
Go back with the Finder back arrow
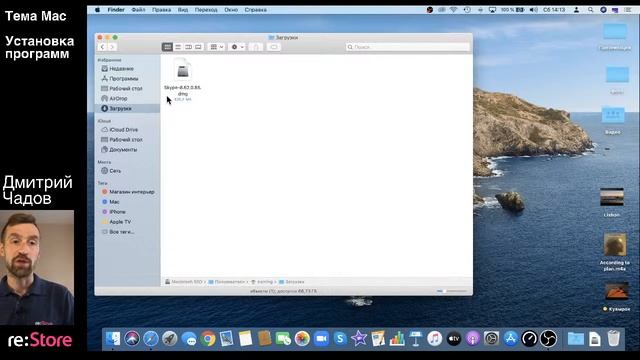[102, 47]
